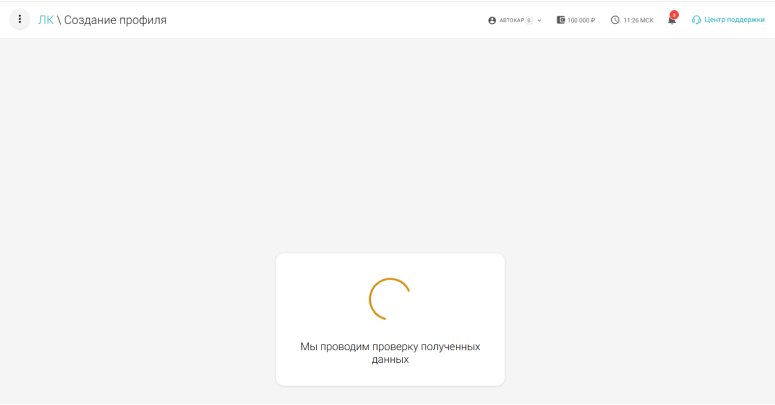The width and height of the screenshot is (775, 405).
Task: Click the user account avatar icon
Action: tap(492, 20)
